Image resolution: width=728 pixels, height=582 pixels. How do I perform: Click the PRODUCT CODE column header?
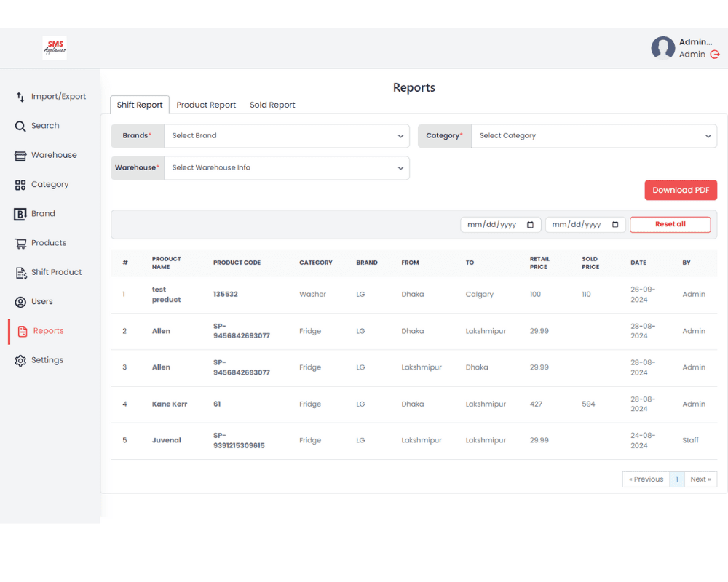coord(237,263)
